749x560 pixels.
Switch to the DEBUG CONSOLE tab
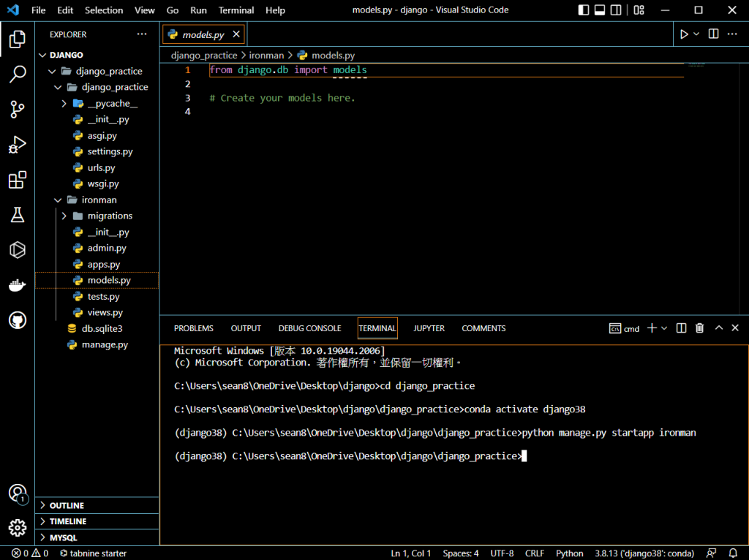tap(309, 328)
